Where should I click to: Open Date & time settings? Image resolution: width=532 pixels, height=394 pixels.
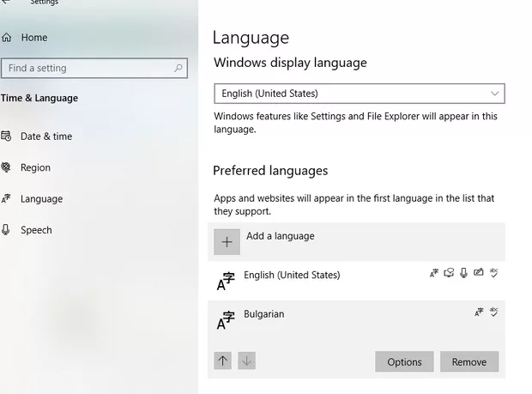[x=46, y=136]
